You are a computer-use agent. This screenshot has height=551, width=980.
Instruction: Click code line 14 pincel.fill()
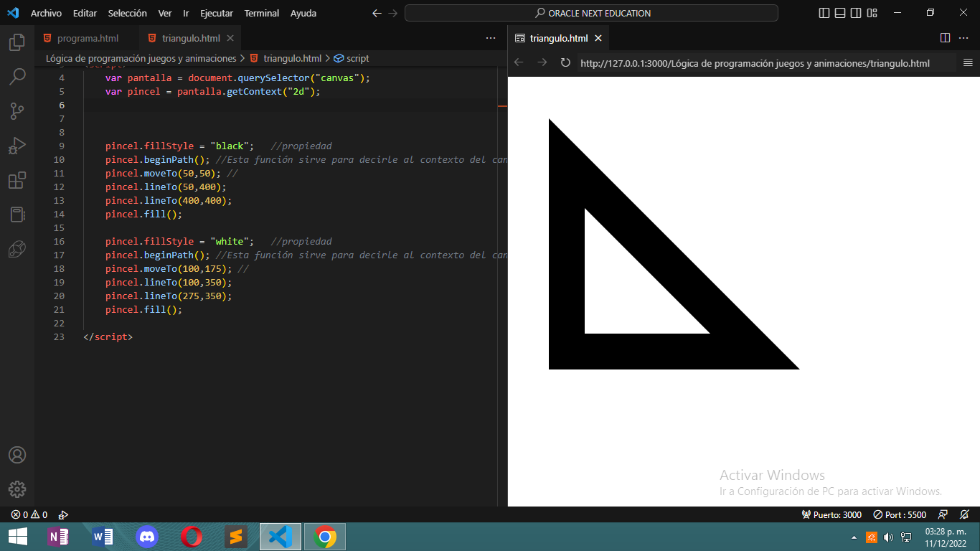click(x=143, y=214)
